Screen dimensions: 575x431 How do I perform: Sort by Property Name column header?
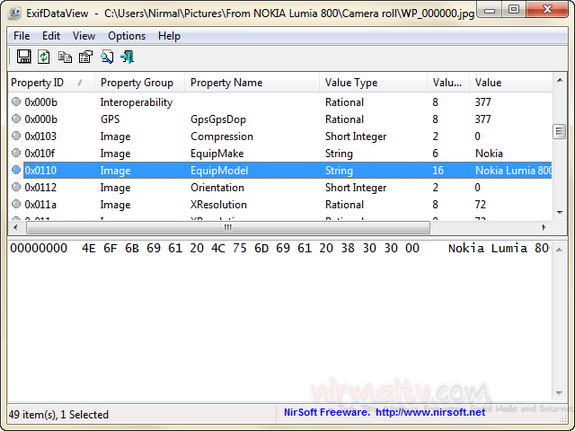pyautogui.click(x=252, y=83)
